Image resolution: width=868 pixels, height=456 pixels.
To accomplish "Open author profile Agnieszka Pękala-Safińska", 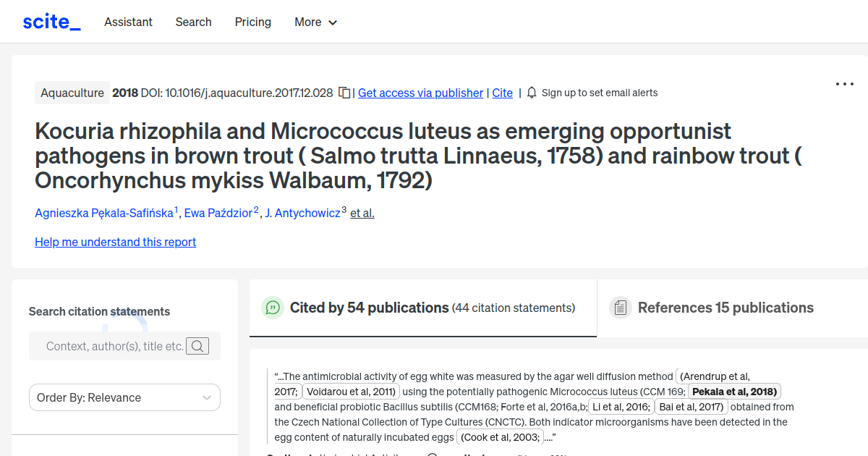I will 103,213.
